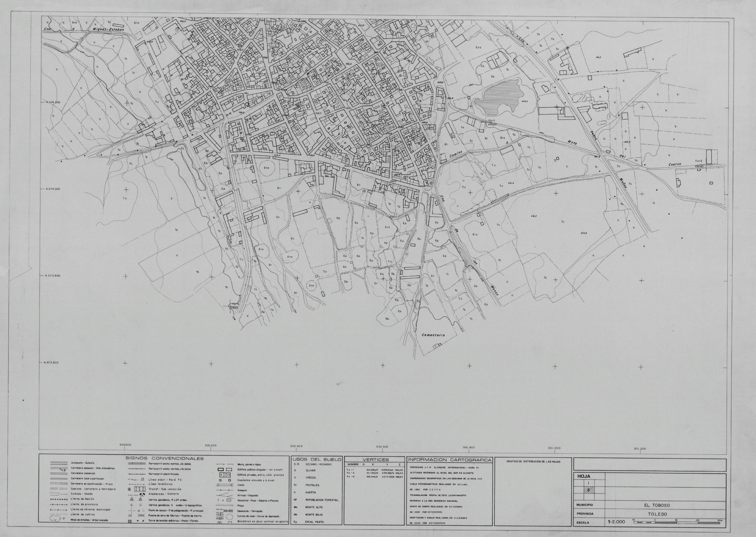Click the Transf. Sub-estación symbol in legend
The width and height of the screenshot is (756, 537).
point(140,489)
